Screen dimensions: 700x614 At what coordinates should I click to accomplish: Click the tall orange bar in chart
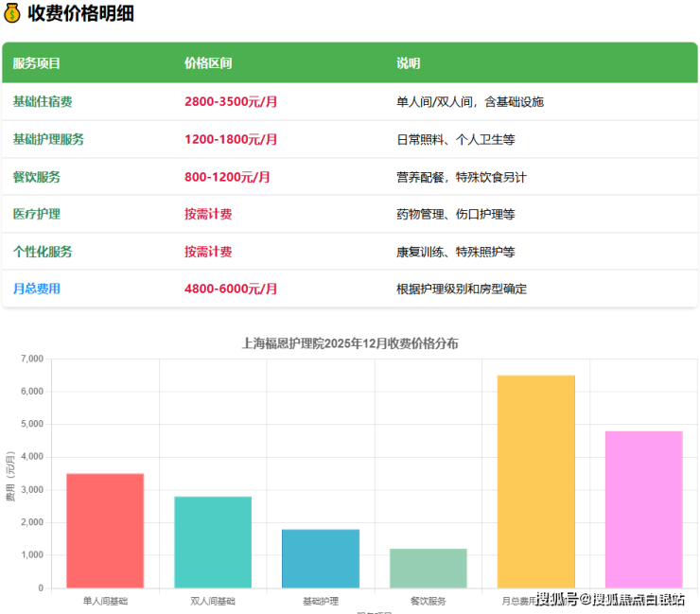click(535, 481)
